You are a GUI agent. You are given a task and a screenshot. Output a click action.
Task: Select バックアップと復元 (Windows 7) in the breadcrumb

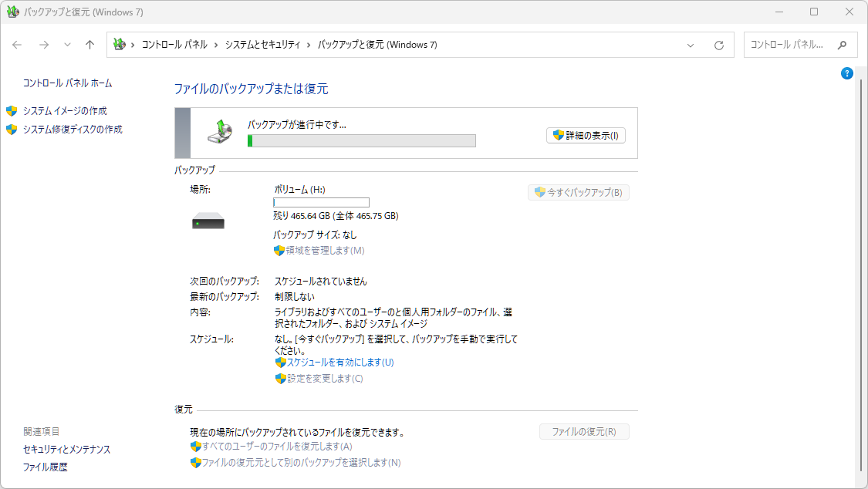377,45
